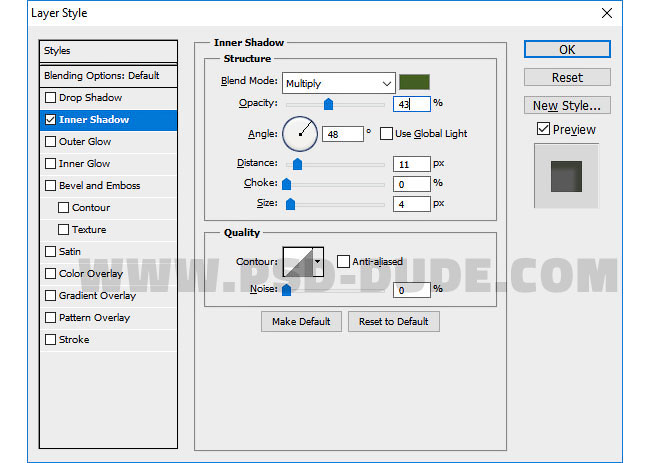Tick the Texture sub-option checkbox
This screenshot has height=463, width=650.
(x=63, y=230)
